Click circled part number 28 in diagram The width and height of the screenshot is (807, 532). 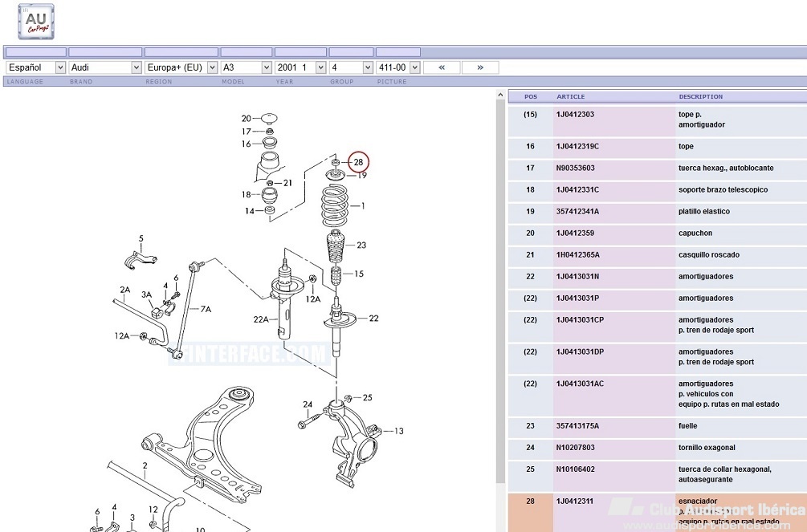pos(359,162)
